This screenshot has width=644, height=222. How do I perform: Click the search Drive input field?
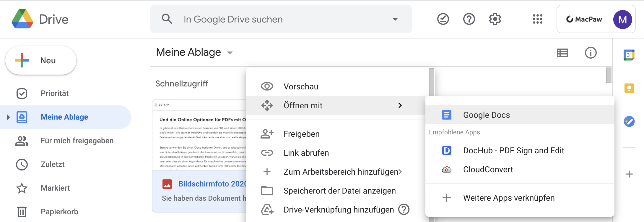coord(281,19)
